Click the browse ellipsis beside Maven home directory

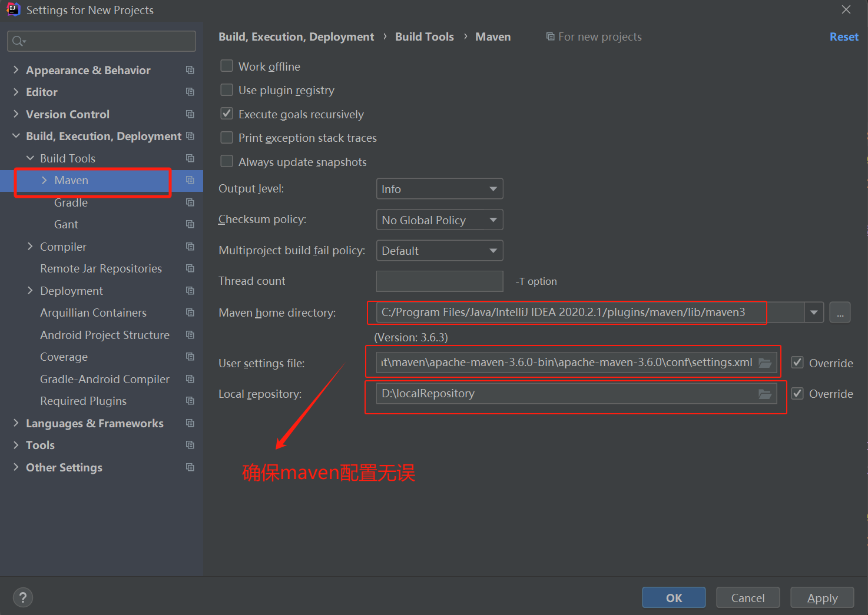pos(840,312)
